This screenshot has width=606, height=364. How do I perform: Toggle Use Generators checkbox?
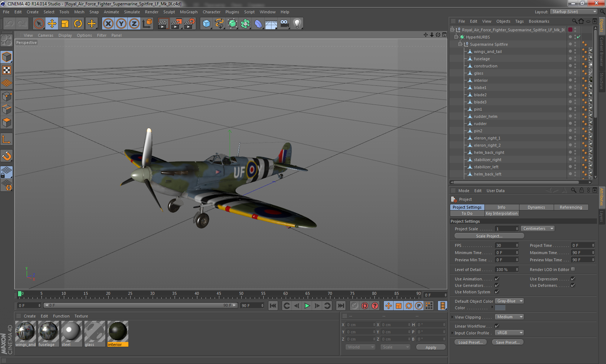click(497, 285)
